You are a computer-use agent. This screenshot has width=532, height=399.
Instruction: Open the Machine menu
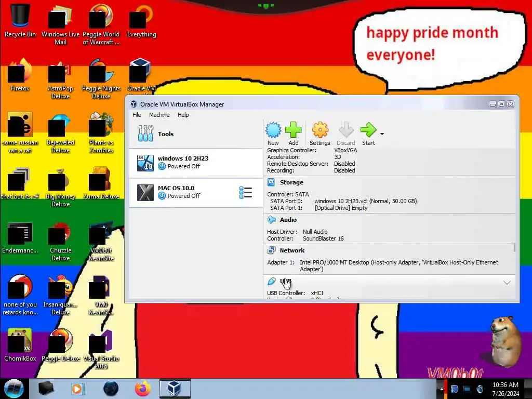(x=159, y=115)
